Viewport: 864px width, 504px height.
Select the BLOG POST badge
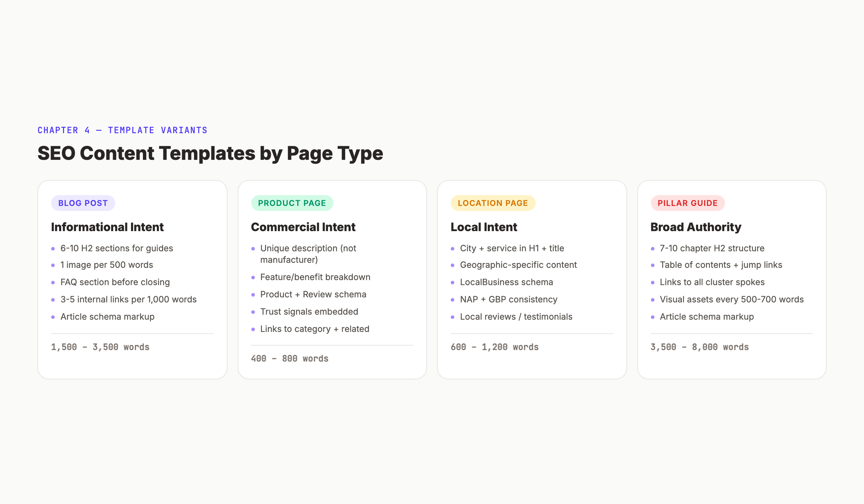(83, 203)
